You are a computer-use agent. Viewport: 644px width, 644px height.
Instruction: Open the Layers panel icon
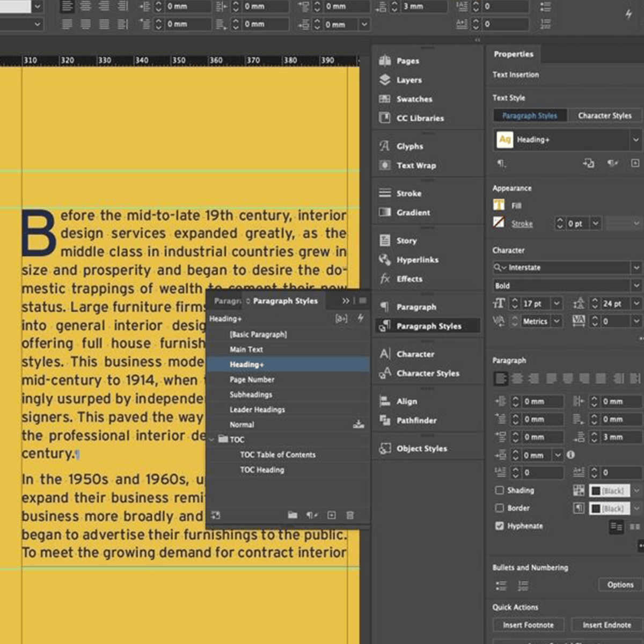[x=385, y=80]
